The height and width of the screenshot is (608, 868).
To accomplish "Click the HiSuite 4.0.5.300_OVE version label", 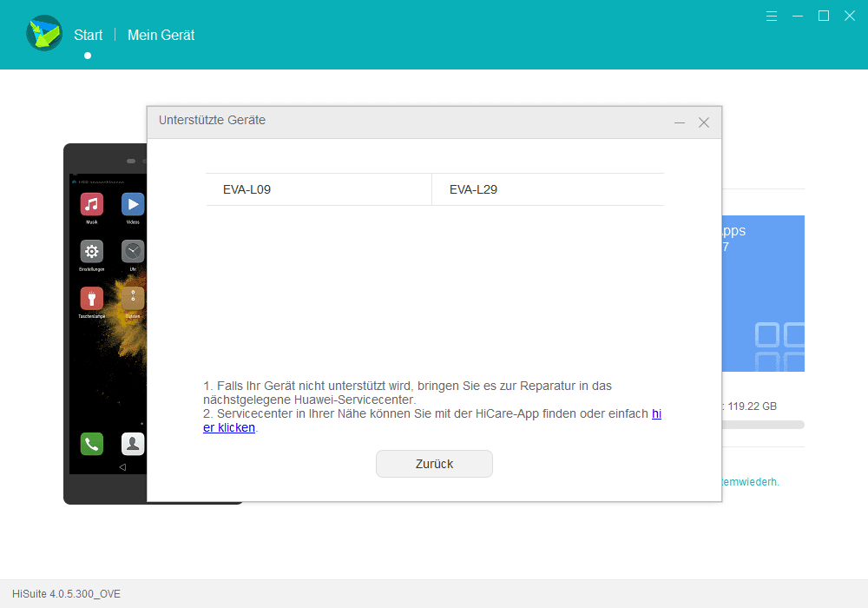I will pyautogui.click(x=67, y=593).
